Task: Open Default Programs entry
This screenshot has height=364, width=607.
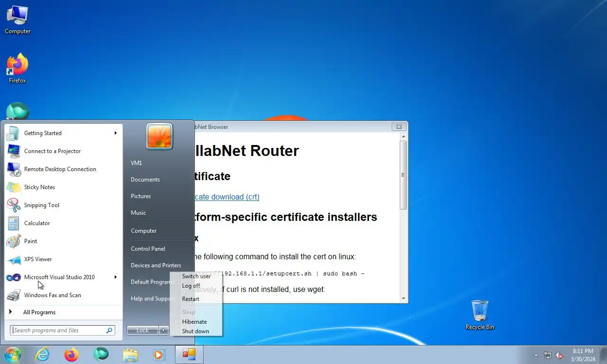Action: 152,282
